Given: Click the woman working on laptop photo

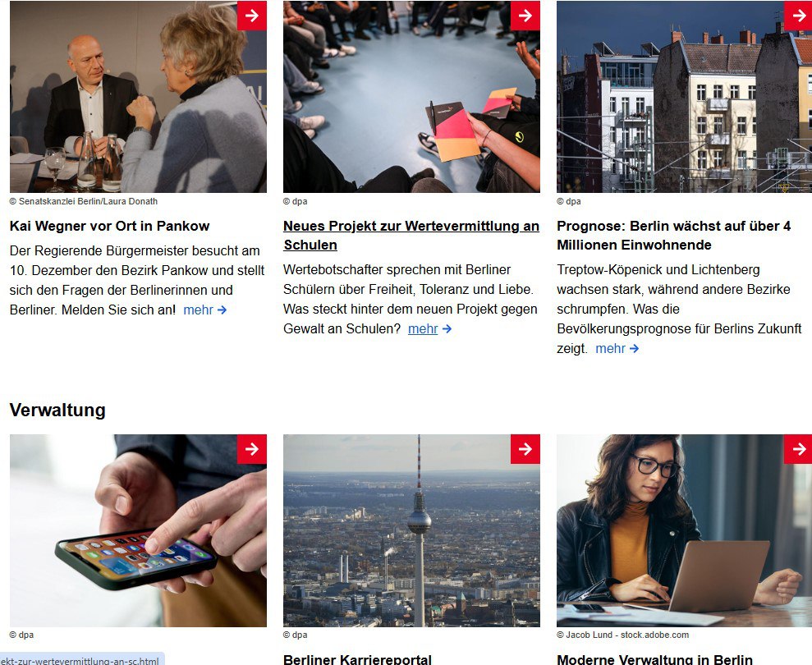Looking at the screenshot, I should point(684,531).
